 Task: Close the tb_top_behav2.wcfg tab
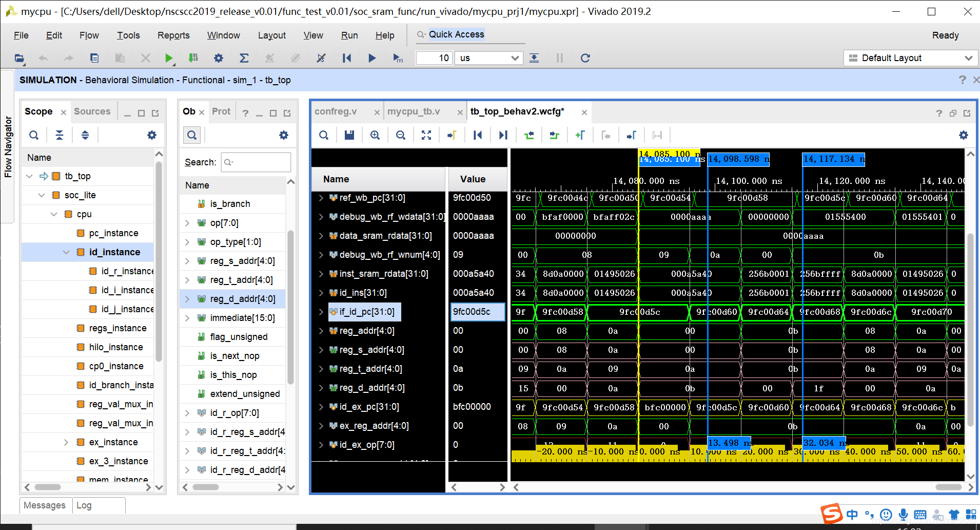(x=584, y=112)
